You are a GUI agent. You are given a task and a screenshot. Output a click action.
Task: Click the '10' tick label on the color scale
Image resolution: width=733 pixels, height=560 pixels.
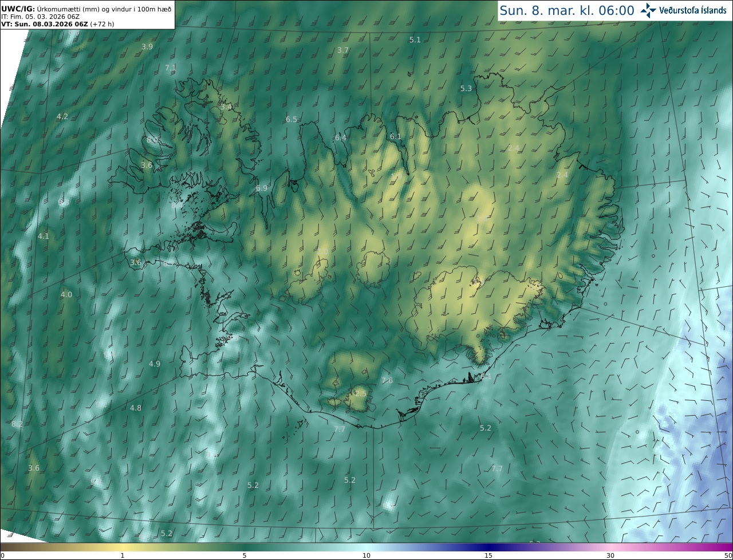click(x=366, y=555)
